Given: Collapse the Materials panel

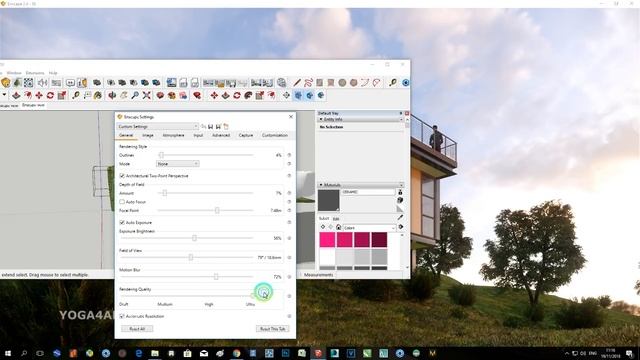Looking at the screenshot, I should coord(321,185).
